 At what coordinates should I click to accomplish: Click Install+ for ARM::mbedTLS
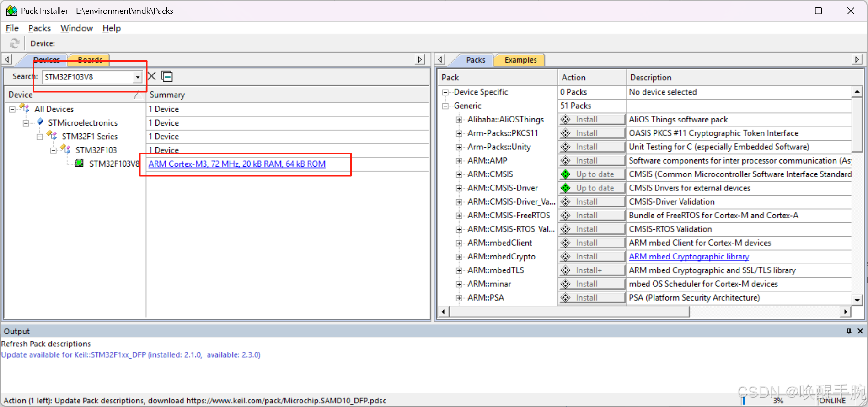click(x=592, y=270)
